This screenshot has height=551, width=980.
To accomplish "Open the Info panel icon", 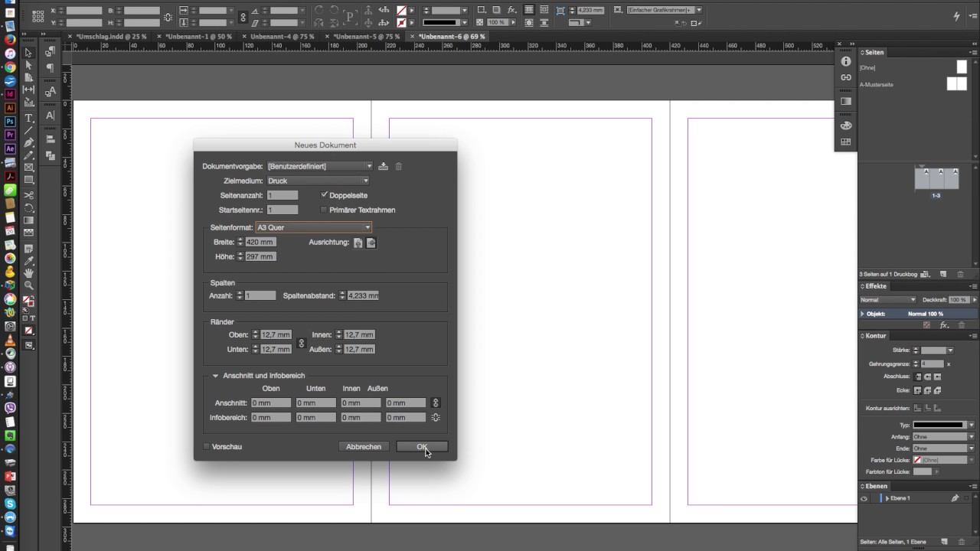I will (846, 61).
